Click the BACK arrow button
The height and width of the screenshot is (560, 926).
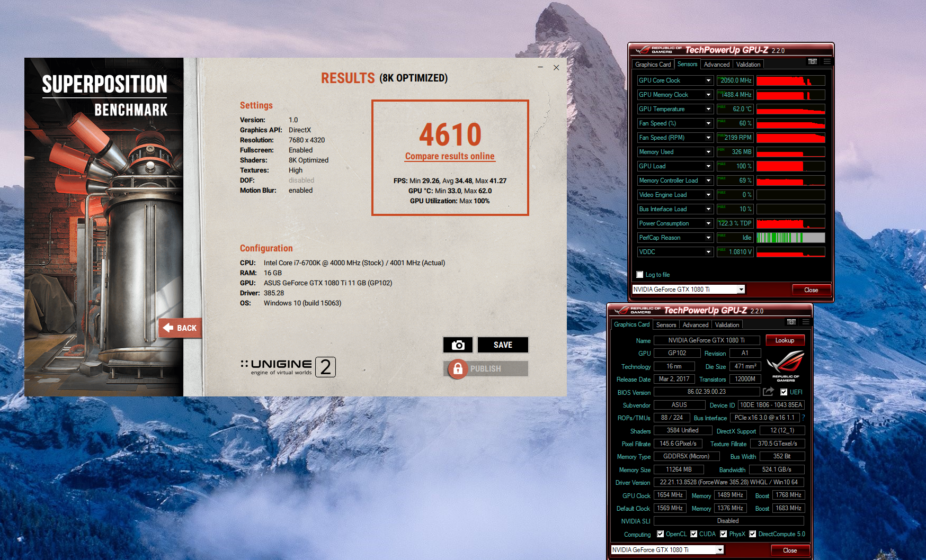click(180, 328)
